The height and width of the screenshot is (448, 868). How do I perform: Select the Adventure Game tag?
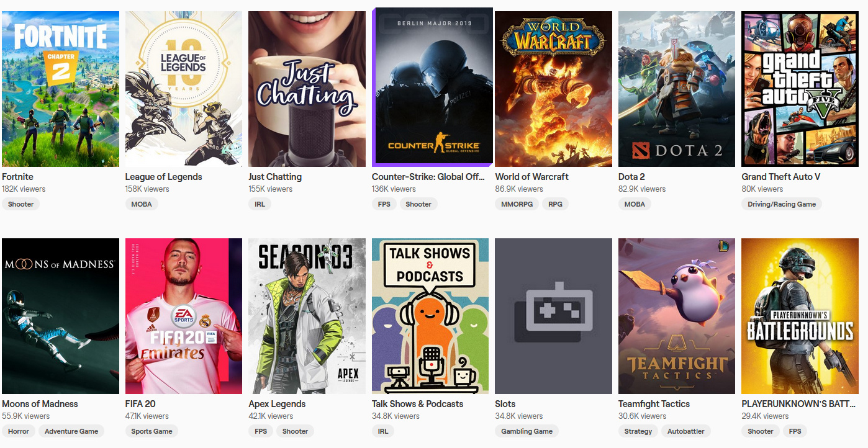(x=71, y=431)
